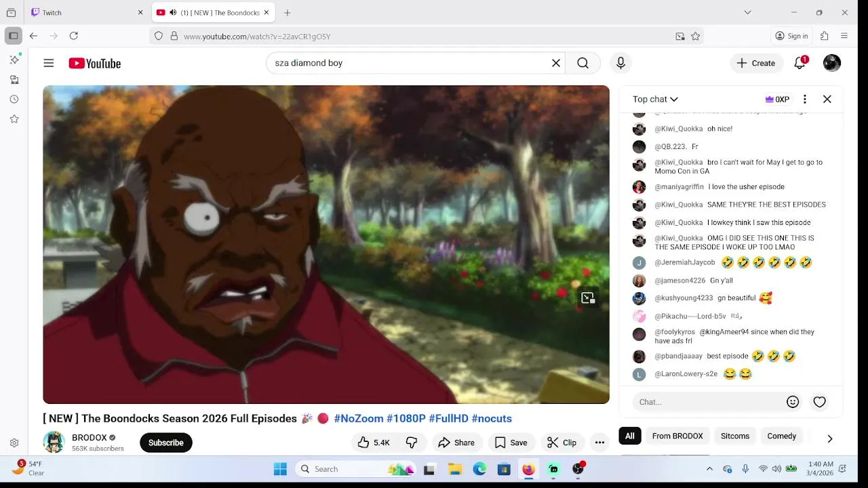This screenshot has width=868, height=488.
Task: Go to the YouTube home logo
Action: (94, 63)
